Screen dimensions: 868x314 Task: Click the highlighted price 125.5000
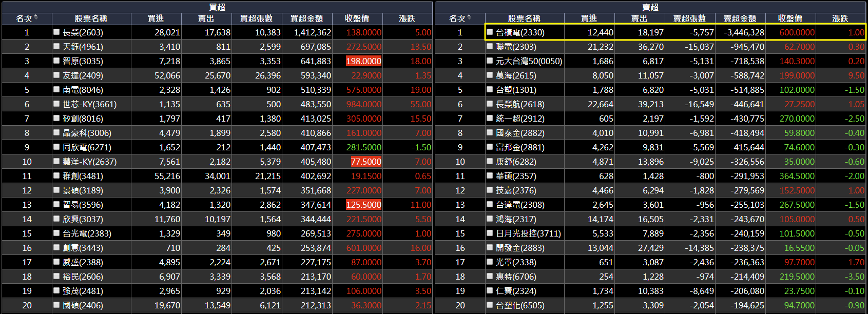coord(364,205)
